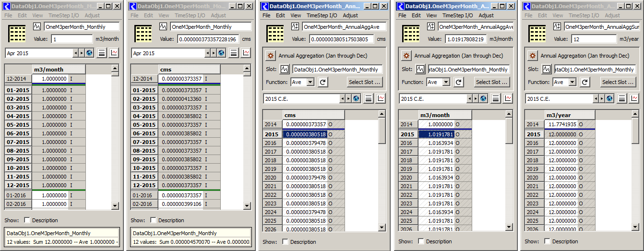Open the Adjust menu in the cms AnnualAggAve window
Viewport: 644px width, 251px height.
350,15
